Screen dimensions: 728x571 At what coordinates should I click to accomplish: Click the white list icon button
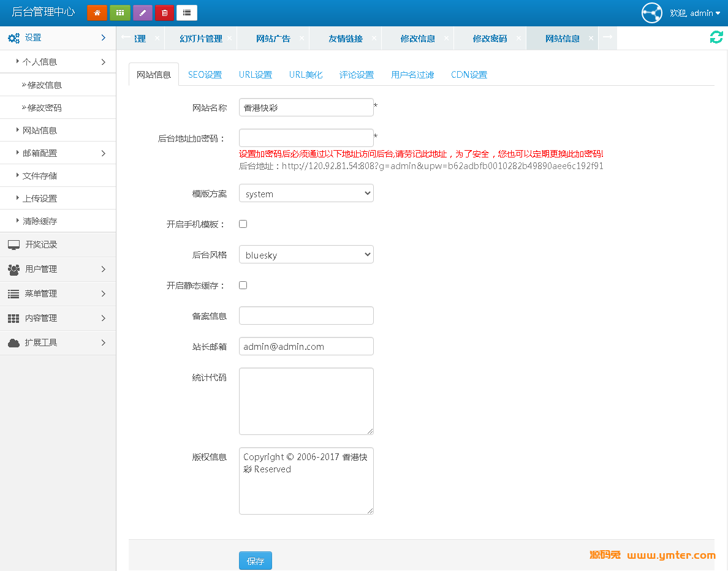tap(187, 13)
